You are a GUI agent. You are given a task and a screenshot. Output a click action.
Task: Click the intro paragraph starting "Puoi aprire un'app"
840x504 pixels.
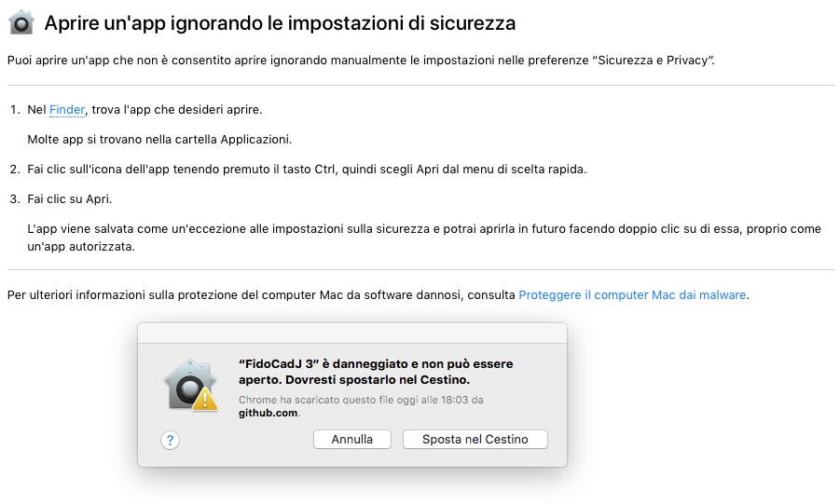click(x=361, y=61)
